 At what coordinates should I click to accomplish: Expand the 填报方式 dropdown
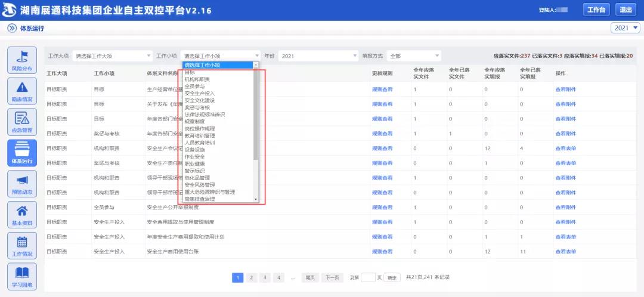pos(414,56)
